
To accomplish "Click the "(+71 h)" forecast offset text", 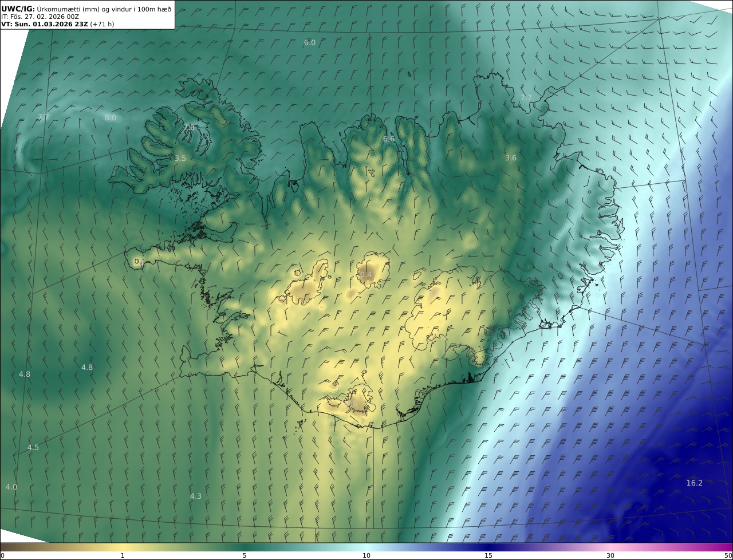I will point(102,25).
